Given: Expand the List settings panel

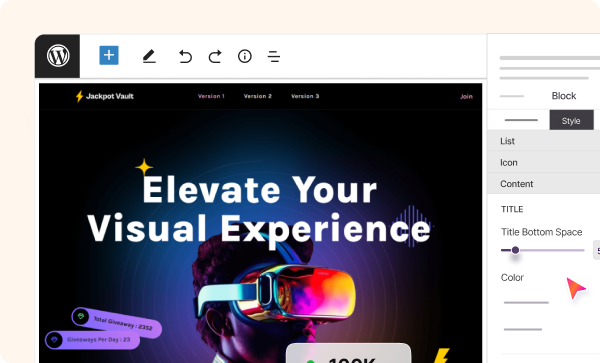Looking at the screenshot, I should tap(543, 141).
